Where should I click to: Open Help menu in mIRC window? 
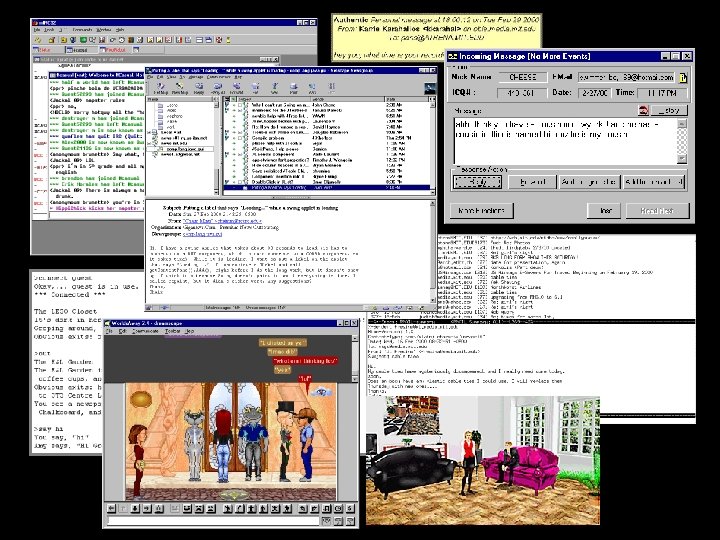coord(120,30)
